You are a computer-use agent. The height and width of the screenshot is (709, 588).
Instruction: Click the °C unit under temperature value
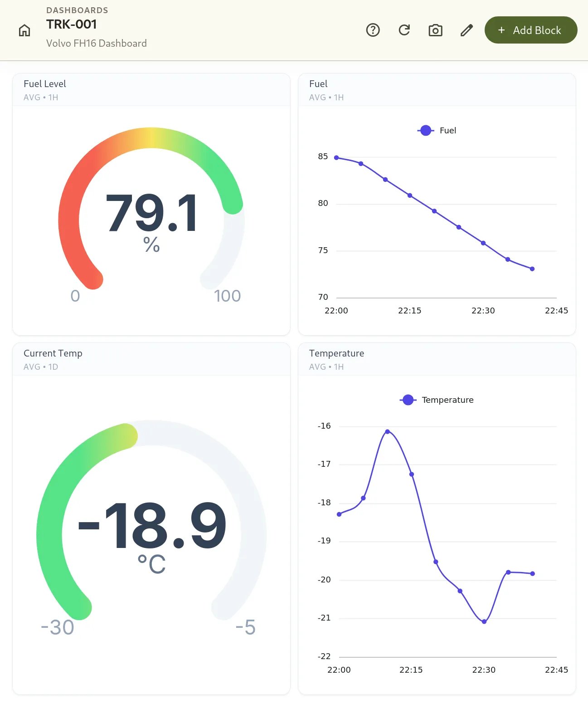152,564
